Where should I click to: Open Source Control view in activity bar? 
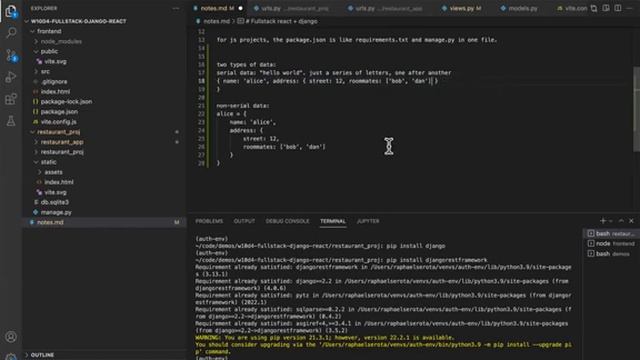[x=11, y=55]
